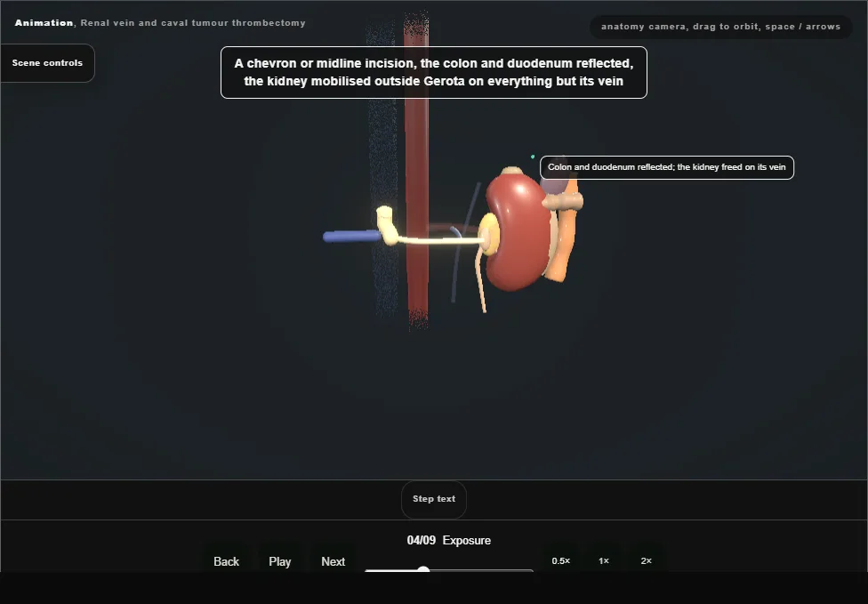Click the step caption about chevron incision
Image resolution: width=868 pixels, height=604 pixels.
tap(433, 73)
